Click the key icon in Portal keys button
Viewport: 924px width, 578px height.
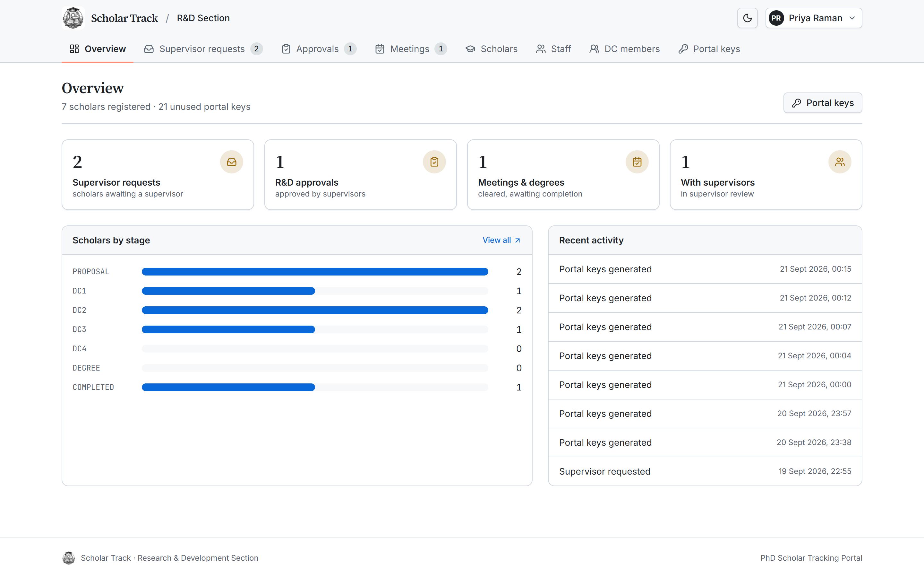tap(797, 103)
